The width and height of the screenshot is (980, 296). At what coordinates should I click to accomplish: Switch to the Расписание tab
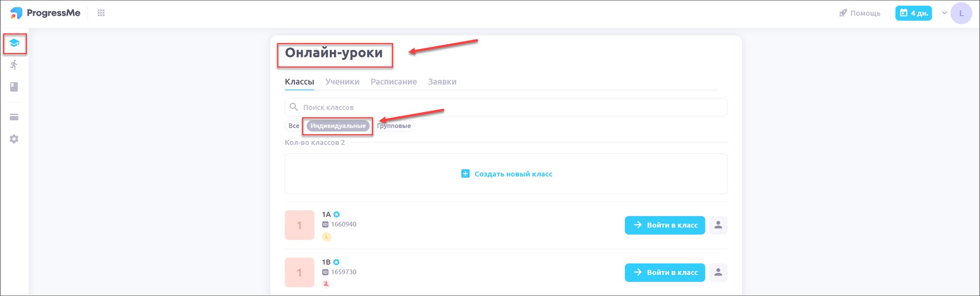point(394,82)
